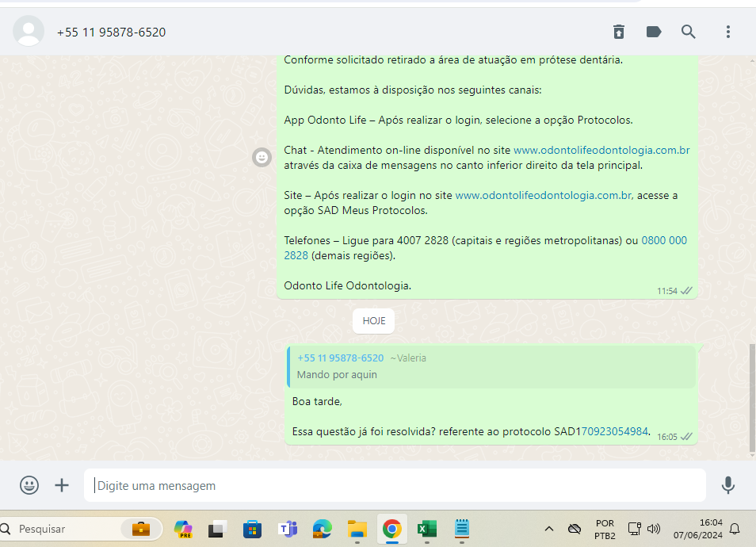
Task: Open Microsoft Store taskbar icon
Action: coord(252,529)
